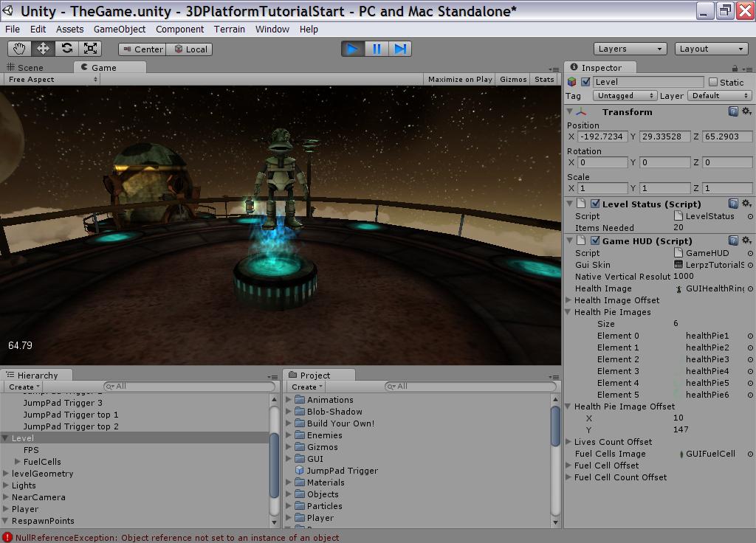Open the GameObject menu
The image size is (756, 543).
pyautogui.click(x=120, y=29)
